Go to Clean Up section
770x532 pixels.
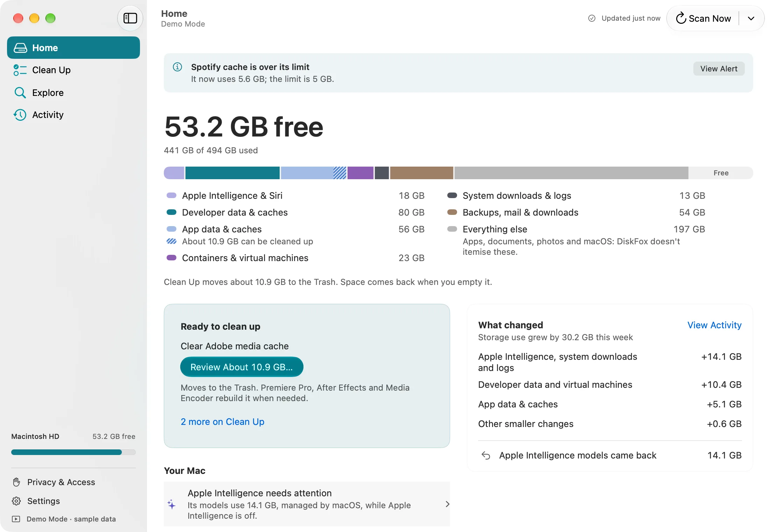73,70
